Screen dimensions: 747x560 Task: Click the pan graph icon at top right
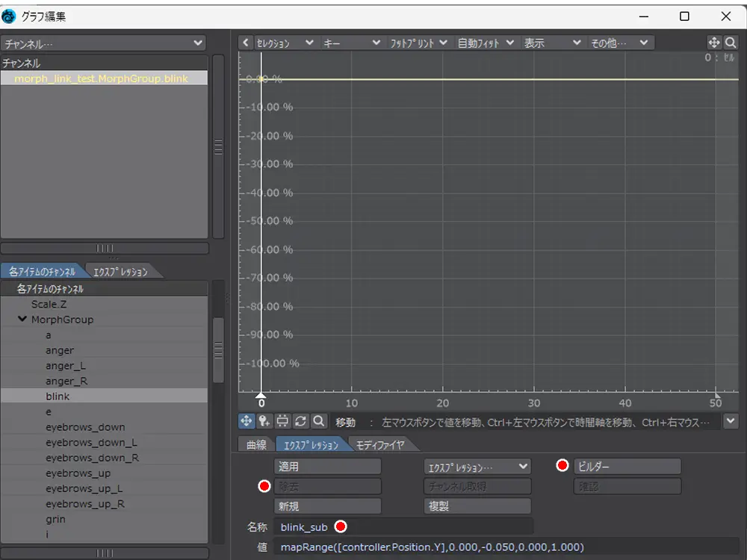tap(714, 43)
